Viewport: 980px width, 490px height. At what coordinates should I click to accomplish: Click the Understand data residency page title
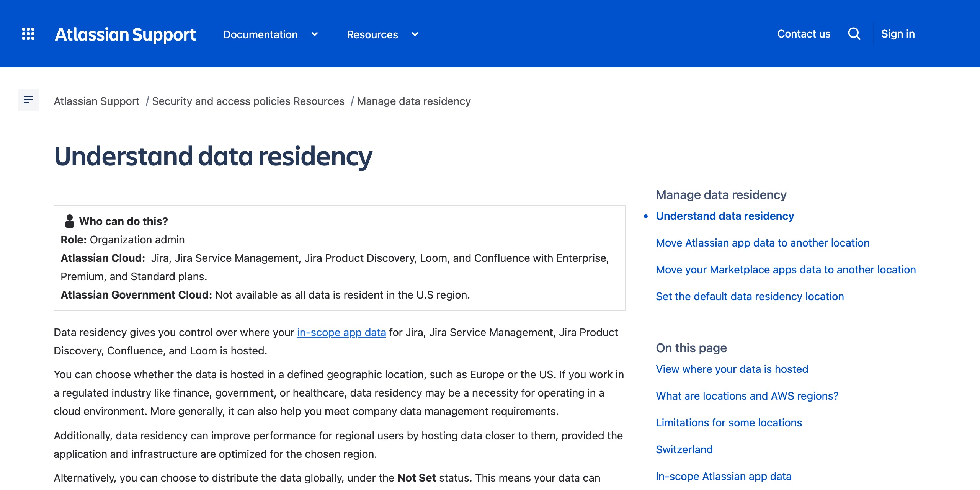coord(213,156)
